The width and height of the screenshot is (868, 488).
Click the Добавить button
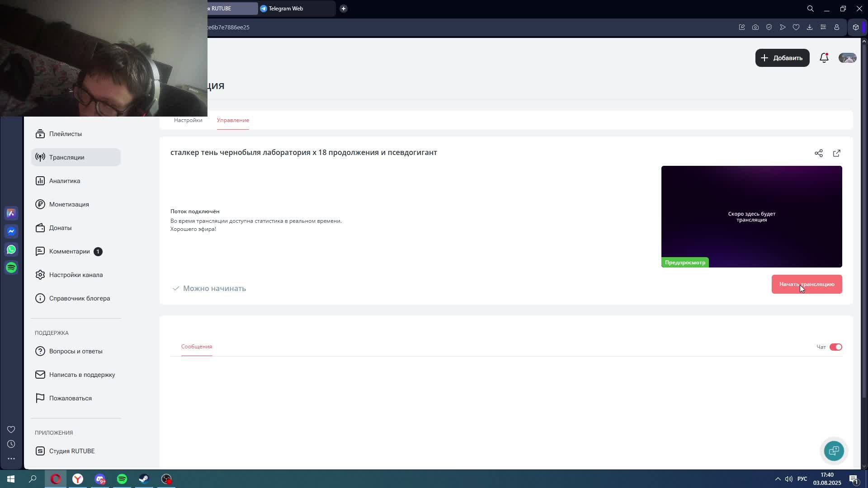(x=782, y=58)
